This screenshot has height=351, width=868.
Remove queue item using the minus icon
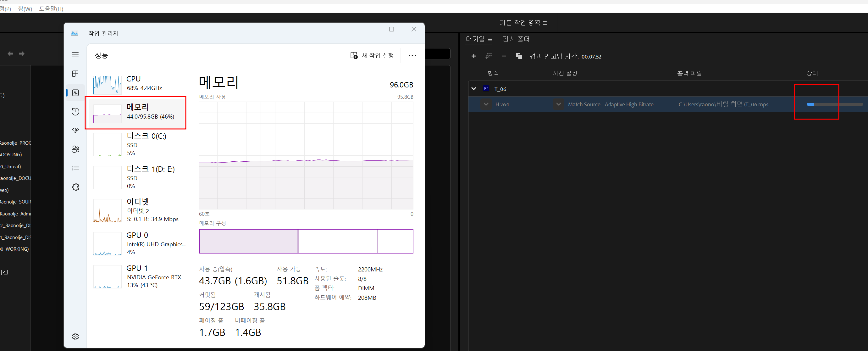[503, 56]
